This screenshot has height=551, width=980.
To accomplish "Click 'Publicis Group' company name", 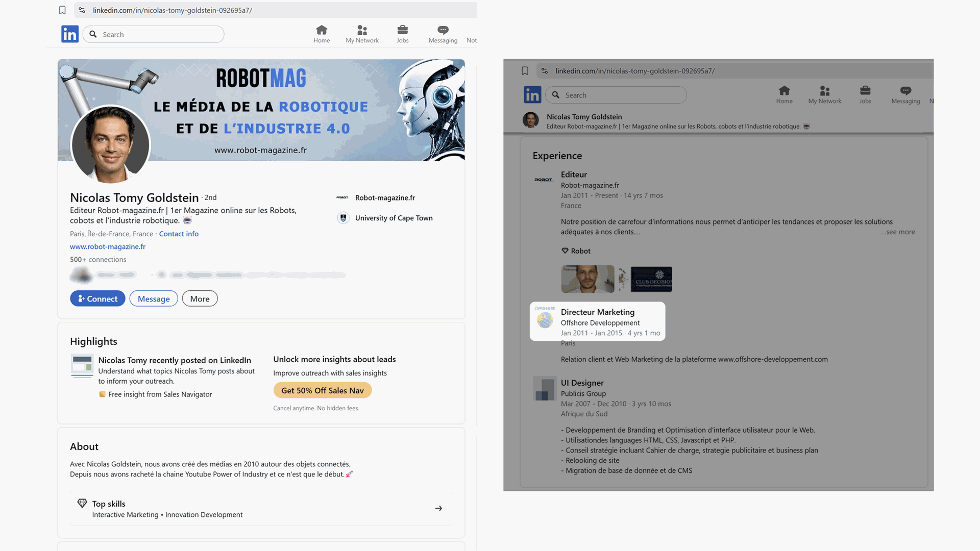I will point(583,394).
